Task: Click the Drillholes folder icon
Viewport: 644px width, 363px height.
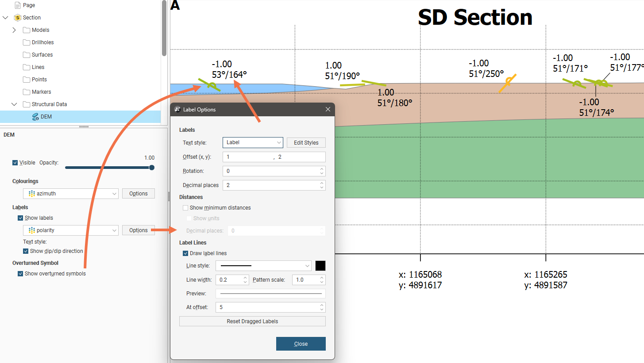Action: coord(27,42)
